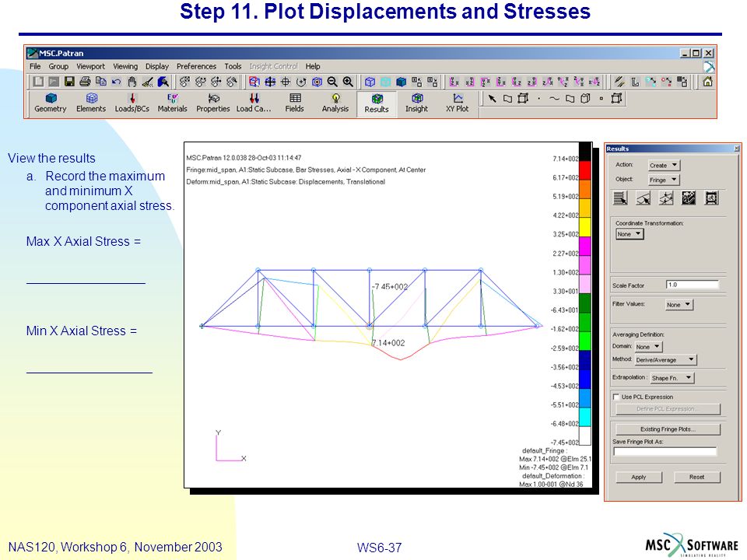The height and width of the screenshot is (560, 747).
Task: Click the Plot Options icon in Results panel
Action: click(689, 198)
